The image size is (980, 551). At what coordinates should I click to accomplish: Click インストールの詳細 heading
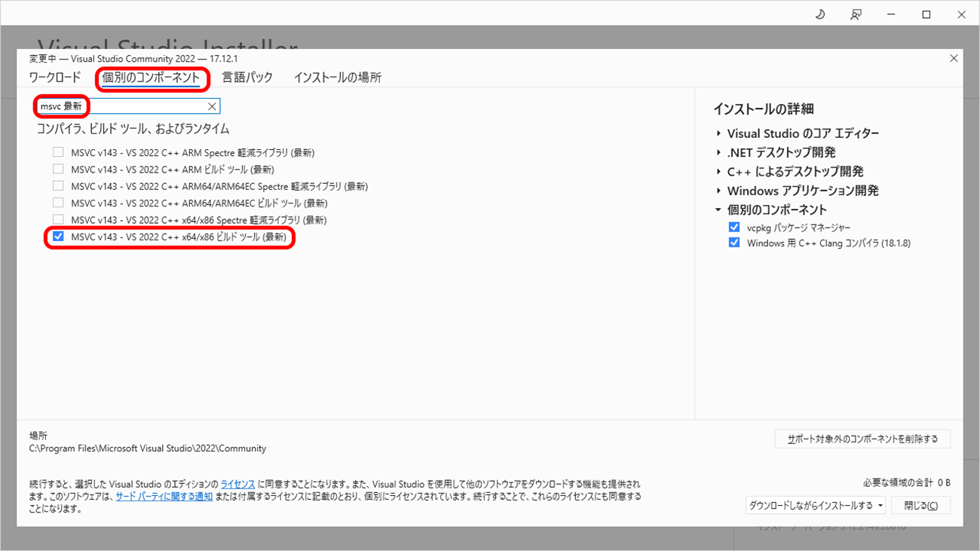tap(763, 109)
